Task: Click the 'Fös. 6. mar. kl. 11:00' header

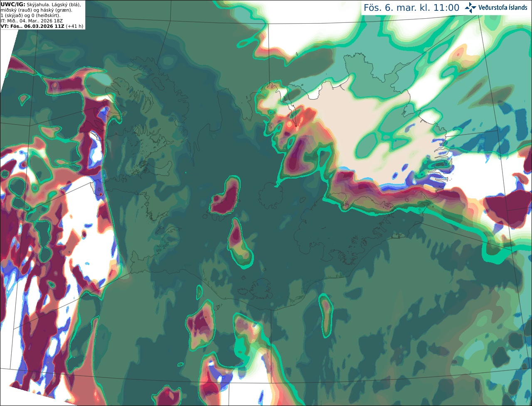Action: point(411,8)
